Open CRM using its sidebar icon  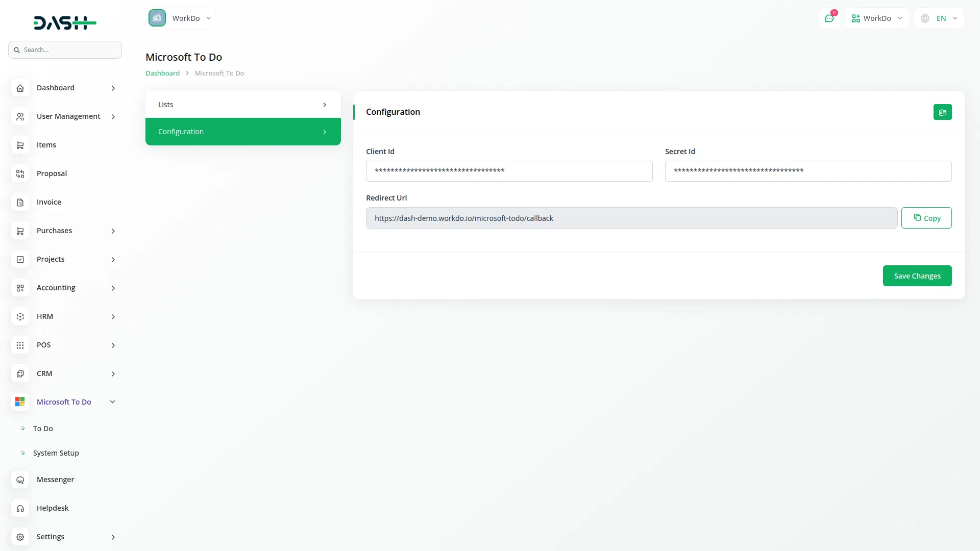pyautogui.click(x=20, y=373)
